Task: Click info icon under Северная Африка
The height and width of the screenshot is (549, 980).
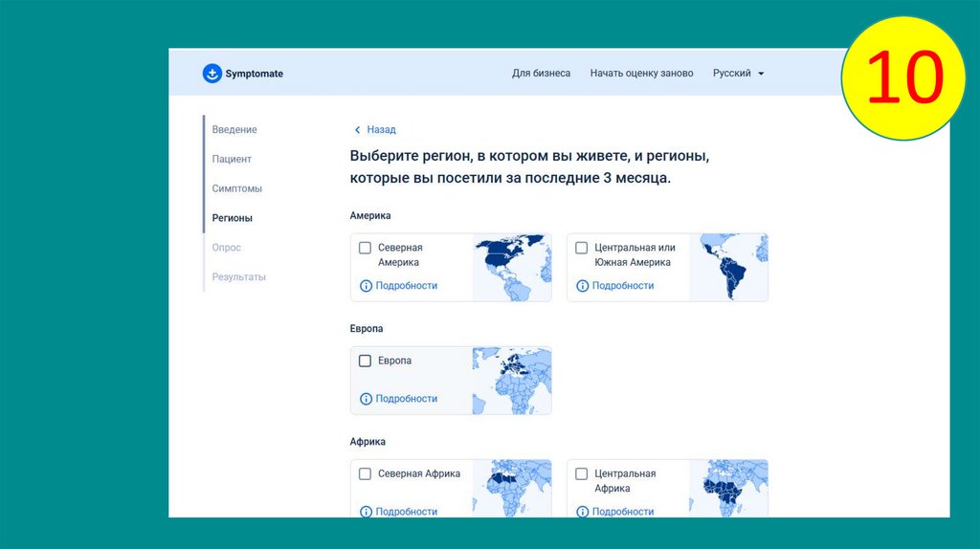Action: click(366, 512)
